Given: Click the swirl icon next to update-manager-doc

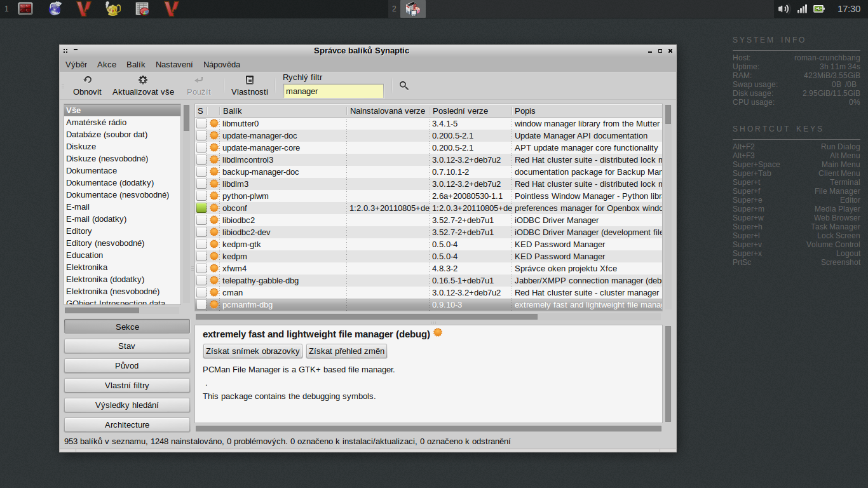Looking at the screenshot, I should click(x=214, y=135).
